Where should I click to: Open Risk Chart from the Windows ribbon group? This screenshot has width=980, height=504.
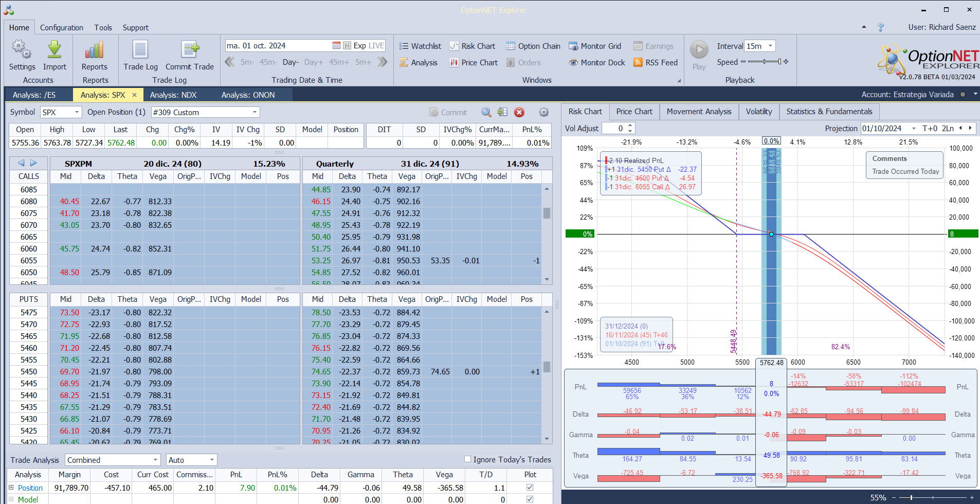[472, 46]
